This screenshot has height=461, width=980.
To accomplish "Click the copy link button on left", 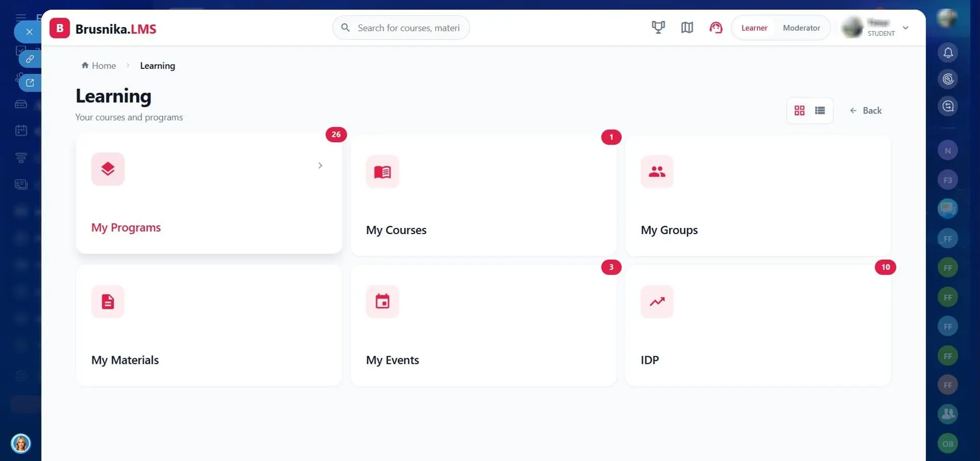I will pyautogui.click(x=30, y=59).
